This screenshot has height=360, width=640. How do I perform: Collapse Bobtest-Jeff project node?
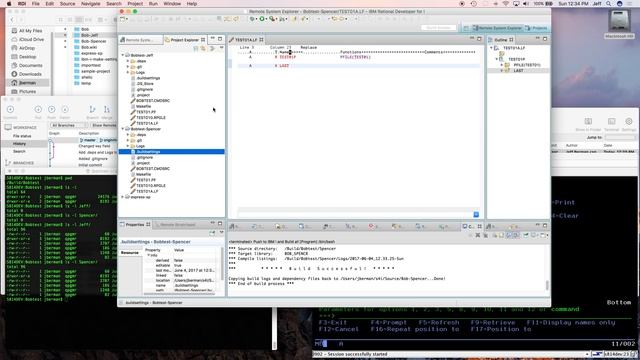tap(123, 55)
